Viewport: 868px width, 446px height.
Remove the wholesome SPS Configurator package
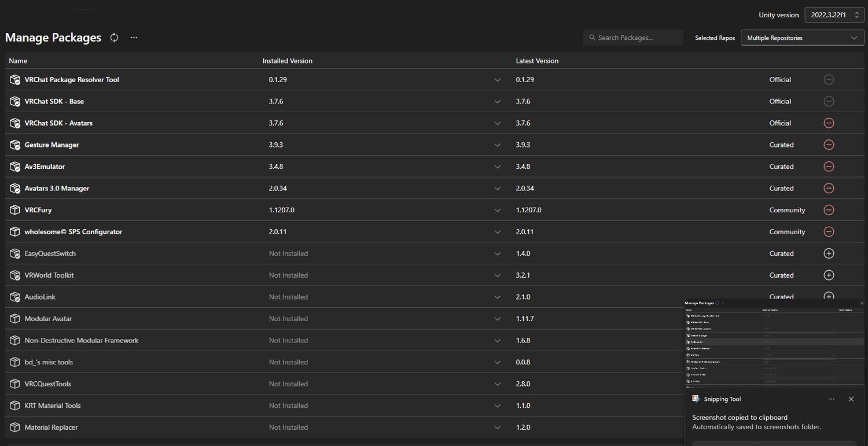[x=829, y=231]
